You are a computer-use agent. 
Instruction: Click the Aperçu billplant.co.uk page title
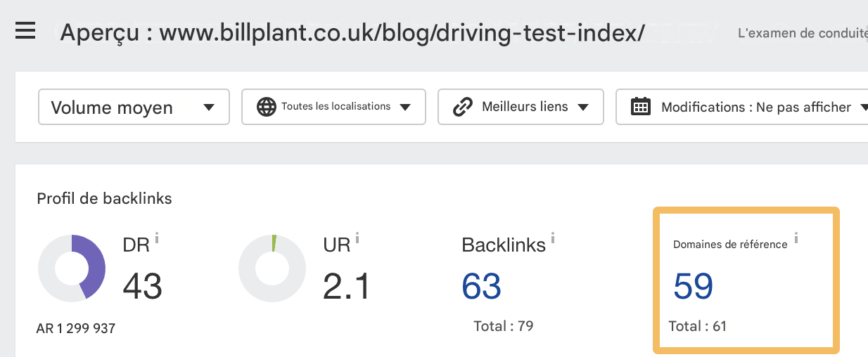pyautogui.click(x=352, y=32)
